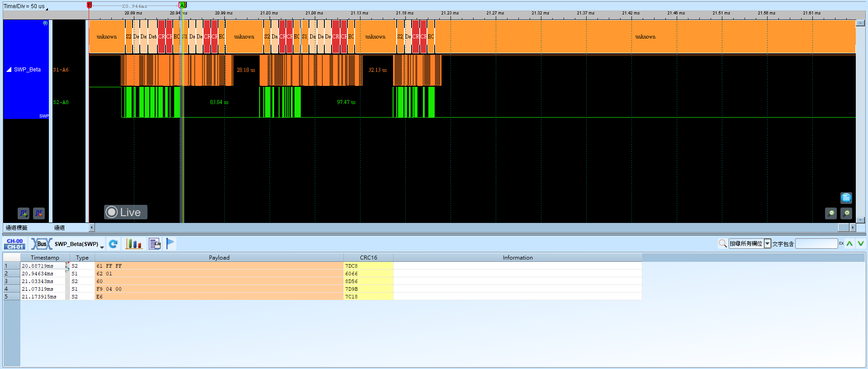
Task: Click the search magnifier icon
Action: 723,244
